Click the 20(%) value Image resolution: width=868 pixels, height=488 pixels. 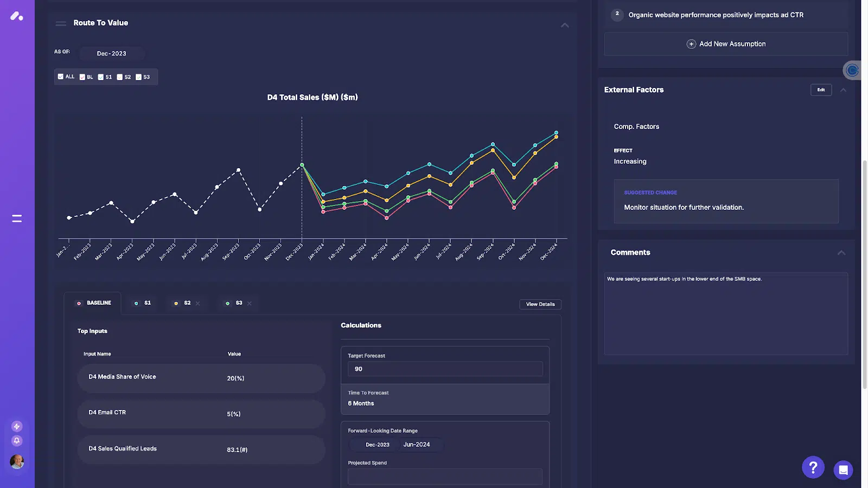tap(235, 378)
